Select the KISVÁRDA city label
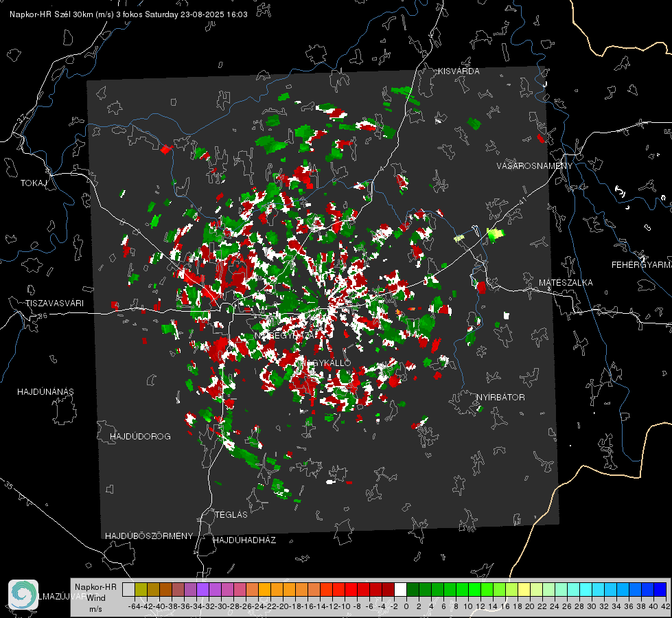 tap(459, 71)
